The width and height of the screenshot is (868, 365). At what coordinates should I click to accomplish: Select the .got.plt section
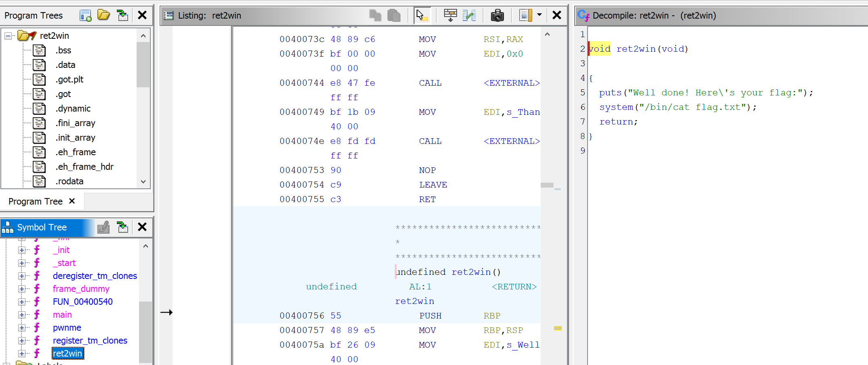tap(70, 79)
